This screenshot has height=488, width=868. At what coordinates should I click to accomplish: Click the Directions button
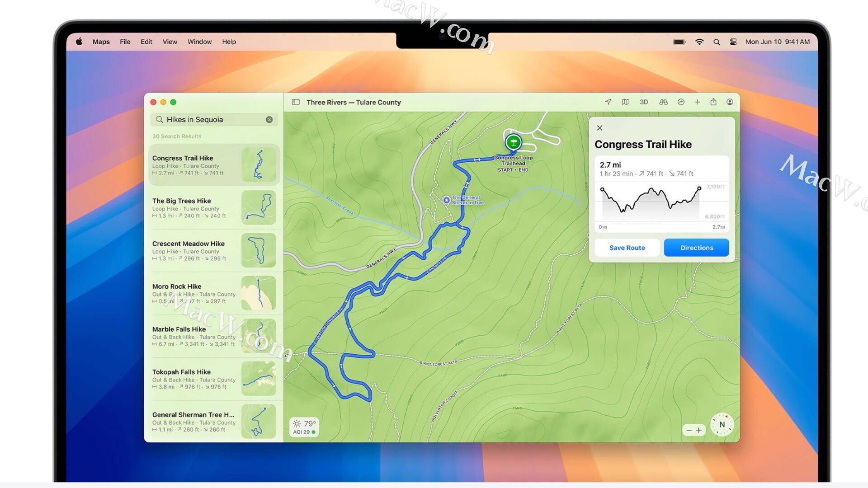pos(696,248)
